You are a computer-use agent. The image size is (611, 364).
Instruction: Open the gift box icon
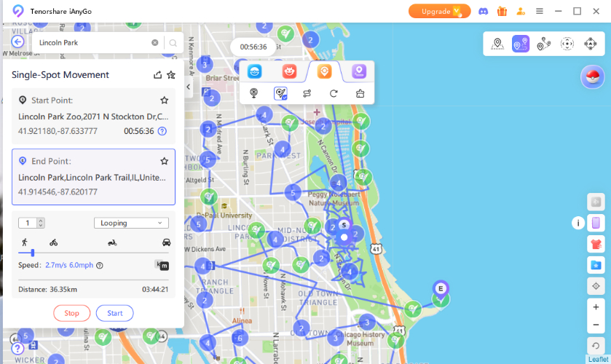(x=502, y=12)
